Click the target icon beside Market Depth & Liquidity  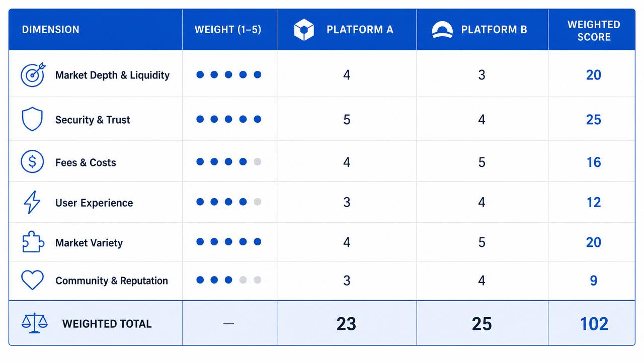(33, 75)
